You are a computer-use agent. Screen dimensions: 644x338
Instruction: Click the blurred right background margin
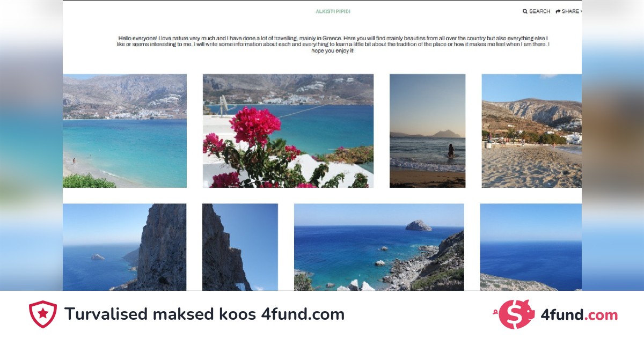pos(613,145)
